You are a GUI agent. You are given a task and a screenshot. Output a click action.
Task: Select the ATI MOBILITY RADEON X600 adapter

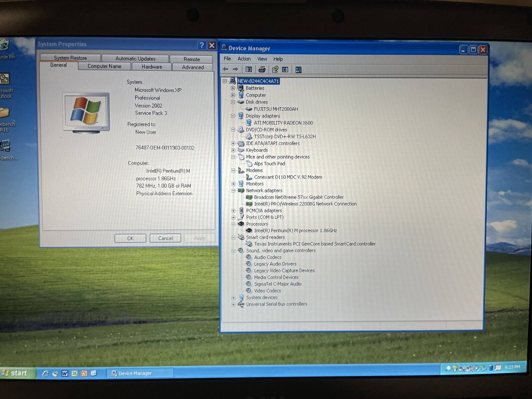283,123
